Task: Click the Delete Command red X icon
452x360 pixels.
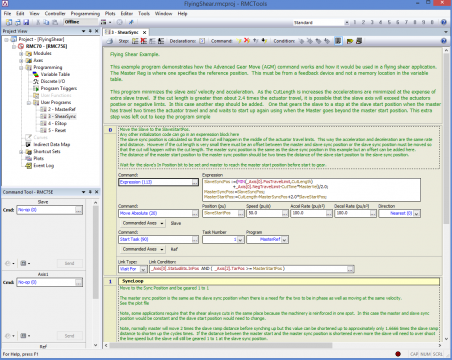Action: [247, 41]
